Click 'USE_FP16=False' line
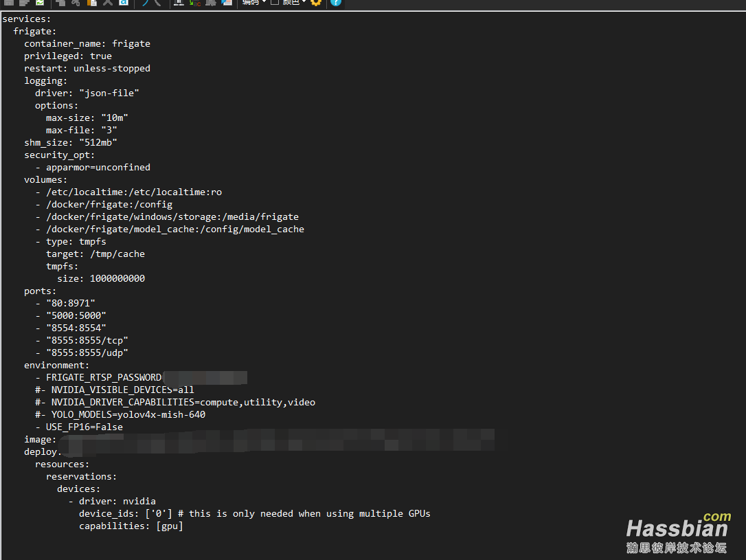 click(x=84, y=427)
